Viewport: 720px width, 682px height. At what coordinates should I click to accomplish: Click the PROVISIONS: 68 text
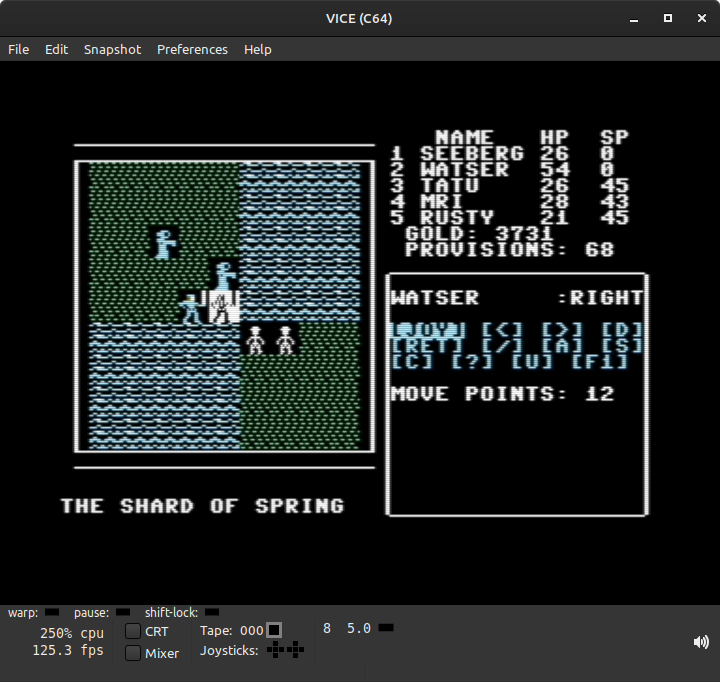coord(509,250)
